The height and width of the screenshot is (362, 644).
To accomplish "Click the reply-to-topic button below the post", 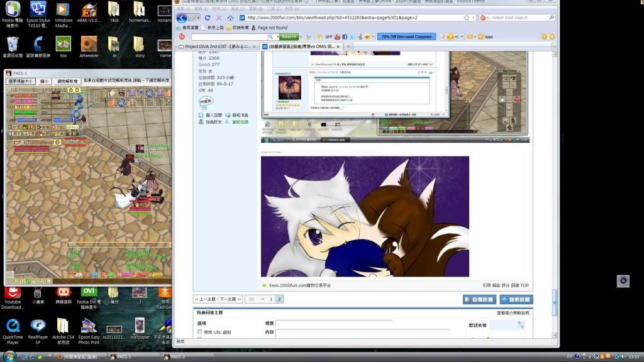I will 479,299.
